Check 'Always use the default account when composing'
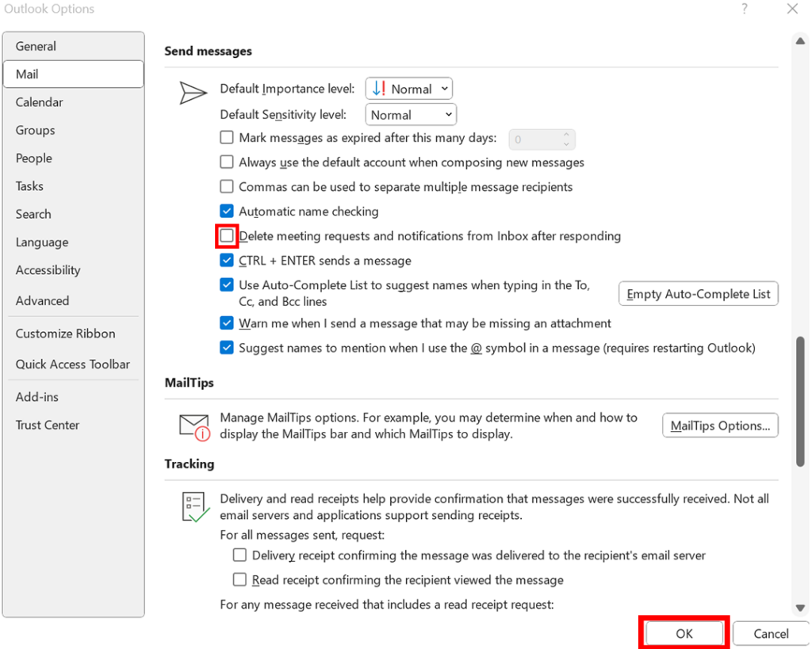This screenshot has height=649, width=812. [226, 162]
